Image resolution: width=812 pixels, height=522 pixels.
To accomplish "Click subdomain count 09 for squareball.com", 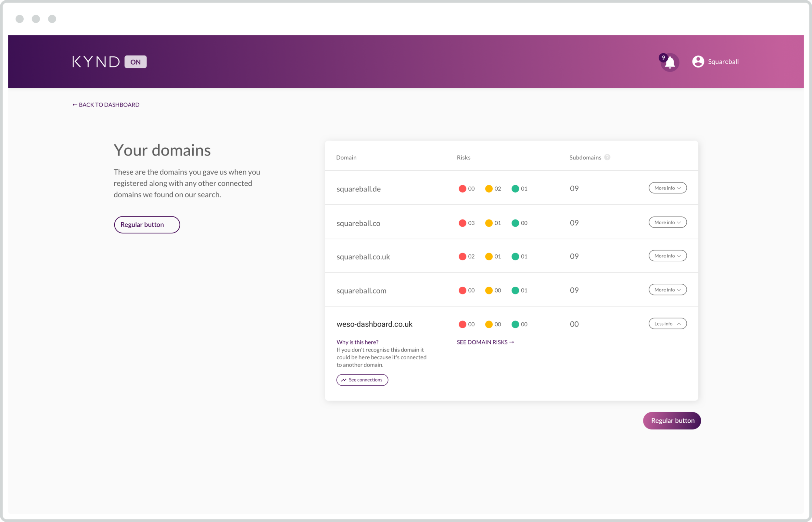I will [574, 290].
